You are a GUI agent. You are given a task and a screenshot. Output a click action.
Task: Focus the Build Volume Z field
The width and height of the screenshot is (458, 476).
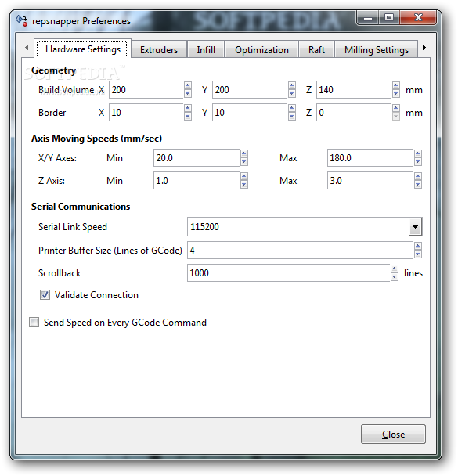point(354,89)
